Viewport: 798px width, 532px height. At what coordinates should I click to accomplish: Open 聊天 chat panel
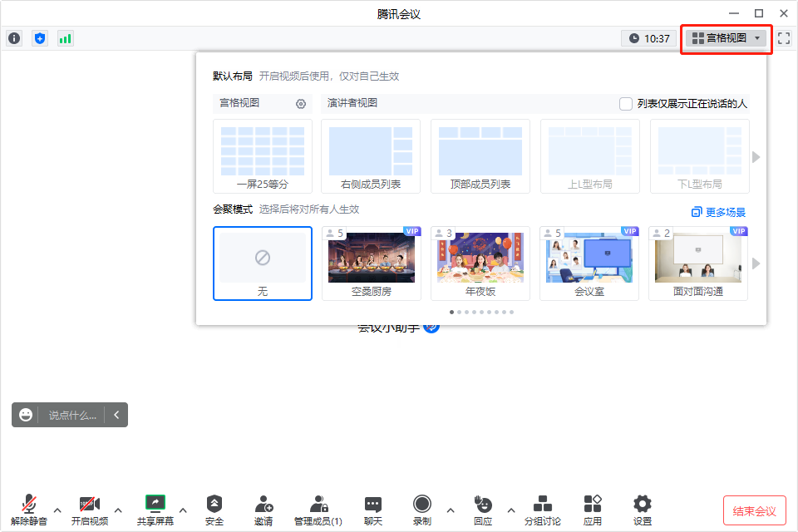[x=373, y=510]
